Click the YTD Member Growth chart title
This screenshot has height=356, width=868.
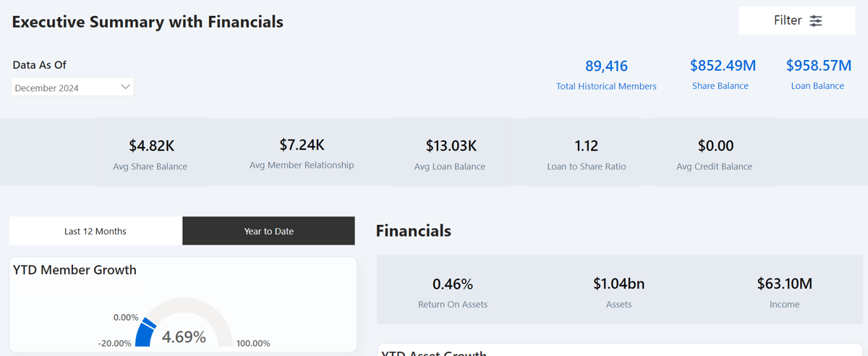click(75, 270)
